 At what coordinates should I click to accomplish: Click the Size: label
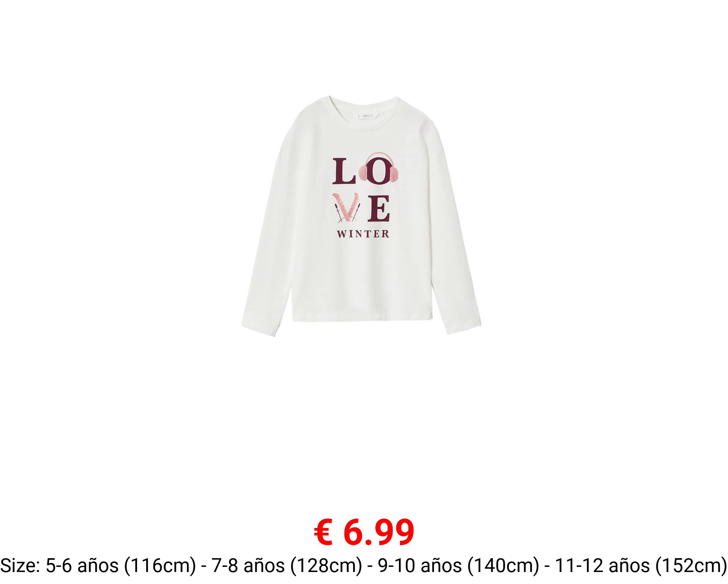pyautogui.click(x=21, y=565)
